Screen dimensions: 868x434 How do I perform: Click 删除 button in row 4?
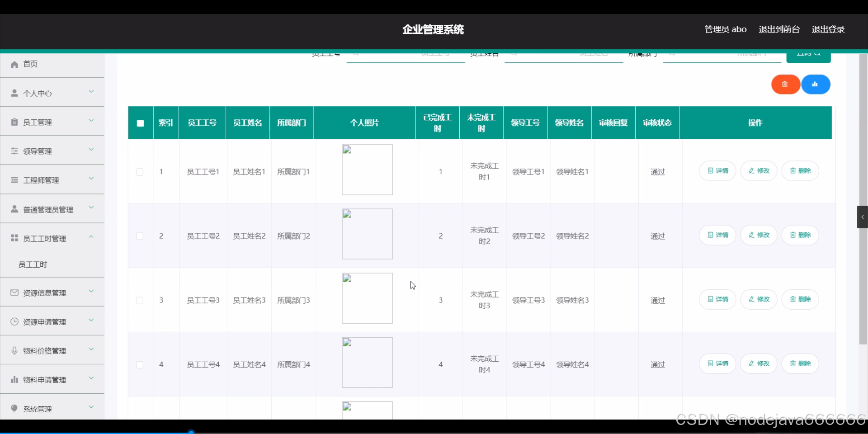pyautogui.click(x=800, y=363)
